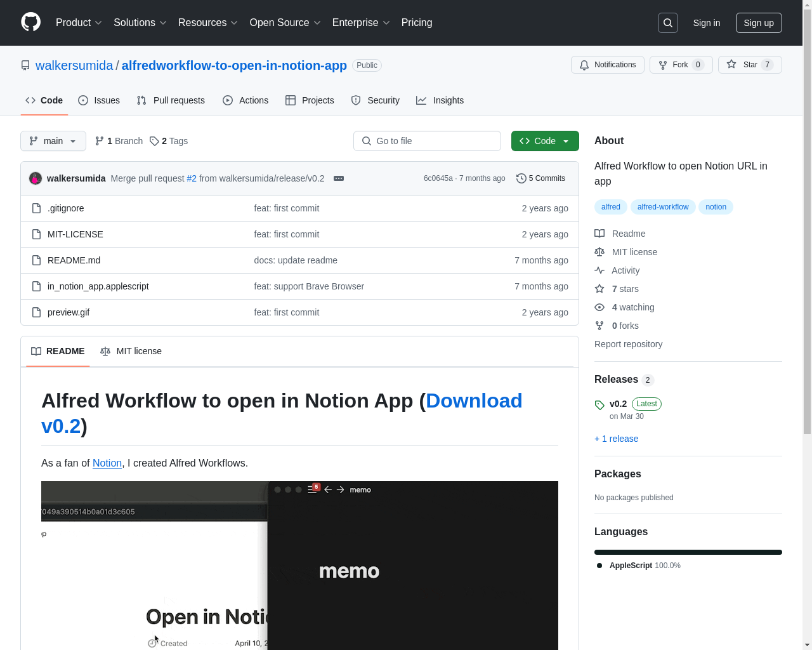
Task: Click the AppleScript language bar
Action: coord(688,552)
